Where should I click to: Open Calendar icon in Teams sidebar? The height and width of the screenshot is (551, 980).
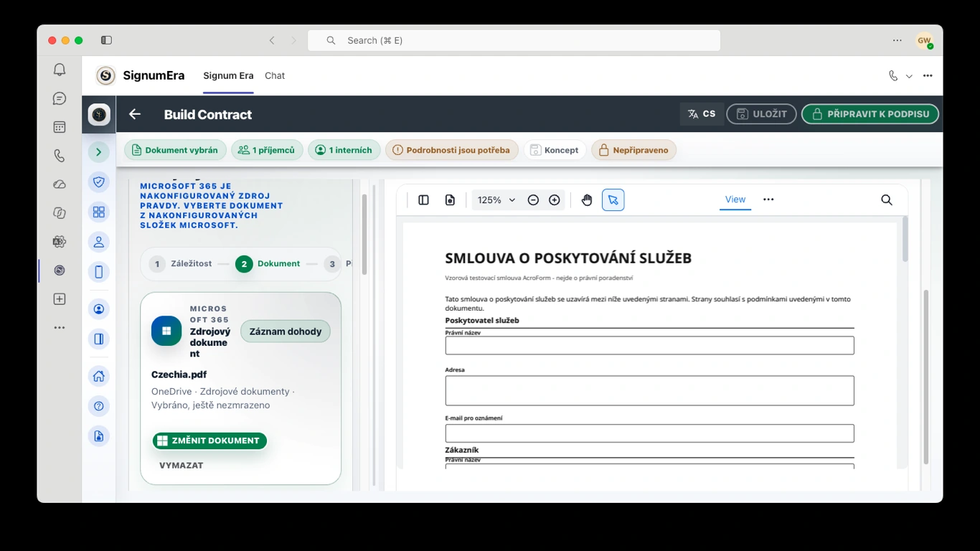point(60,127)
